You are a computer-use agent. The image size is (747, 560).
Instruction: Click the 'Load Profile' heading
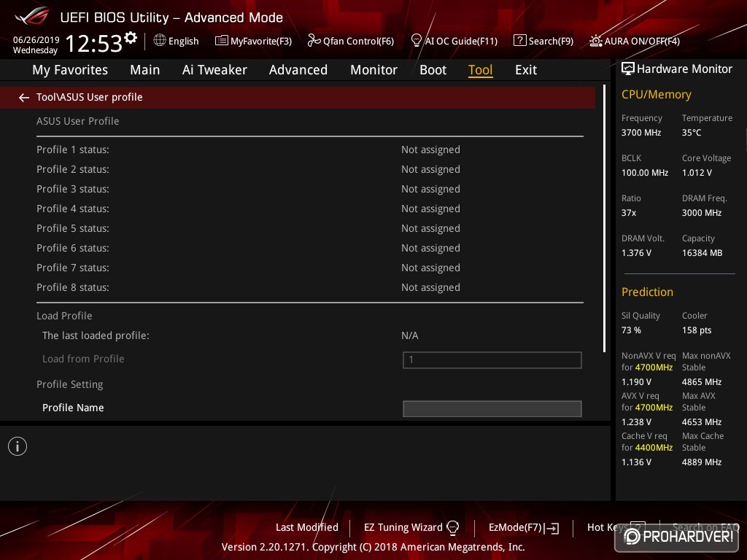pyautogui.click(x=64, y=316)
